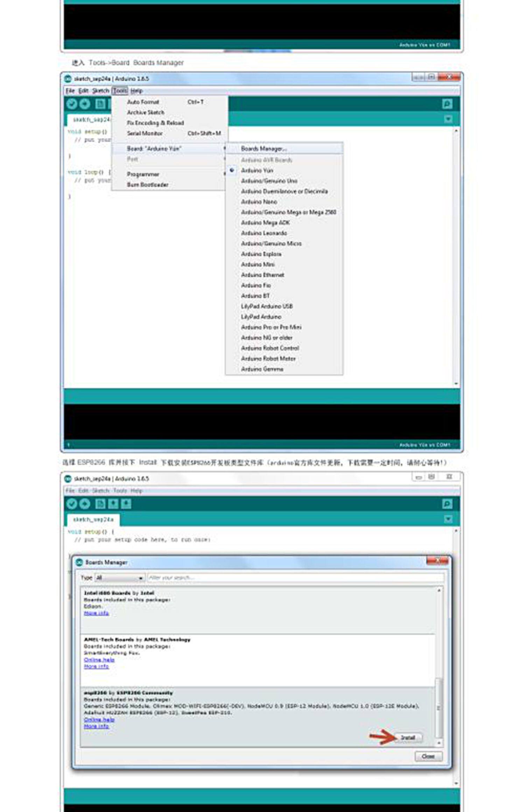The width and height of the screenshot is (525, 812).
Task: Click the Boards Manager list scrollbar up arrow
Action: click(x=439, y=591)
